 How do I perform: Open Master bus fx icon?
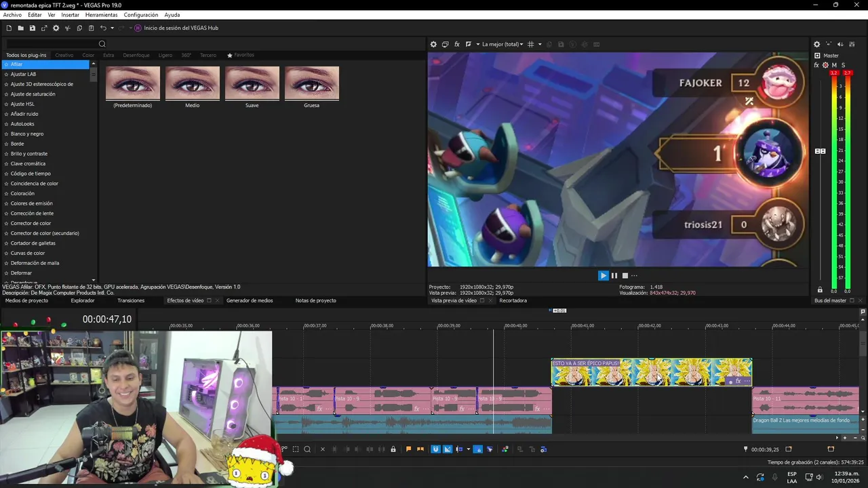816,65
